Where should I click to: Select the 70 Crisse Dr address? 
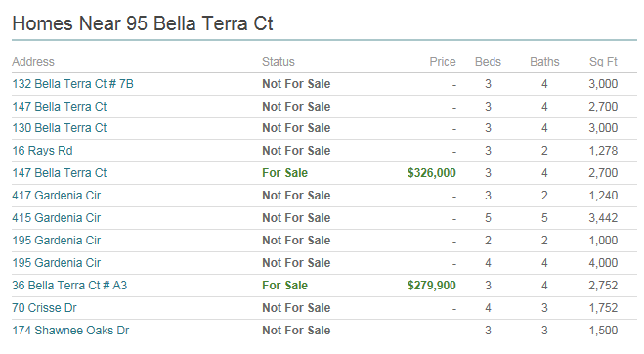(44, 308)
